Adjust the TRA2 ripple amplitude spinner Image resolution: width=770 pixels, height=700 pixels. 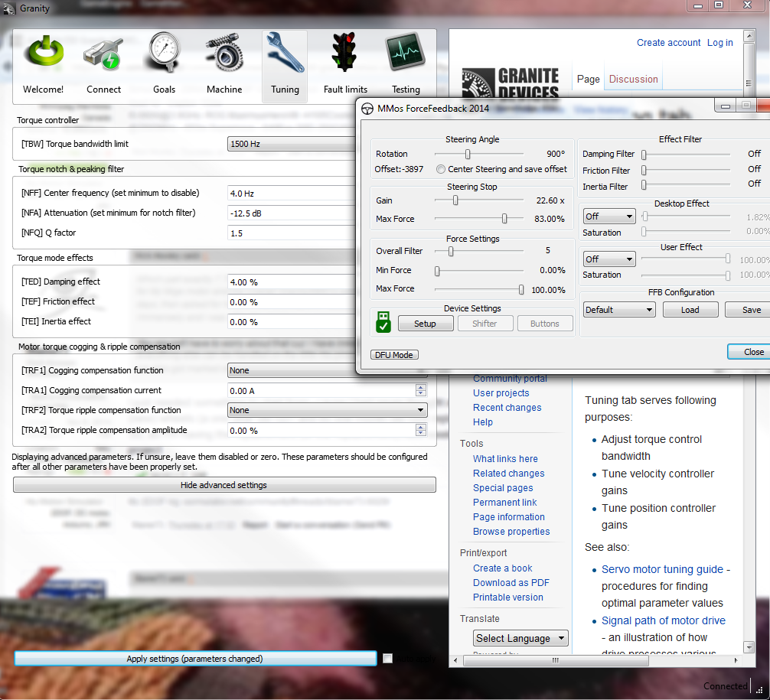click(x=421, y=430)
